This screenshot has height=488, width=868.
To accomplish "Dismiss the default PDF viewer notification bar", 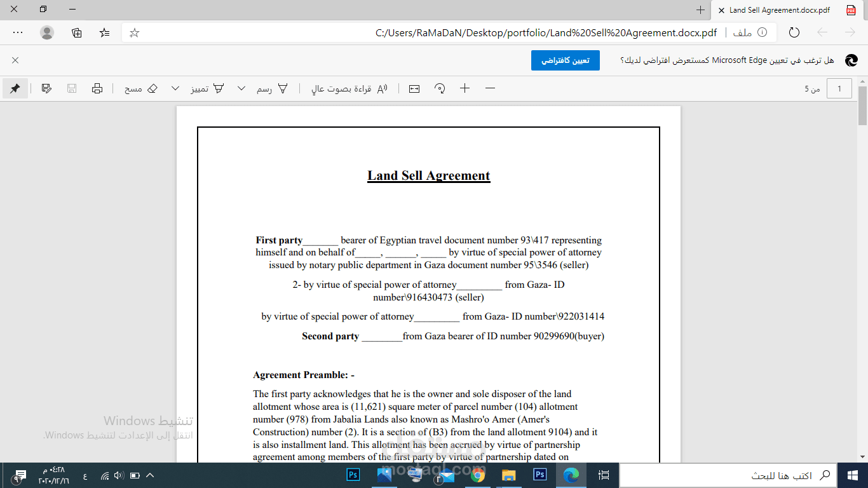I will point(15,60).
